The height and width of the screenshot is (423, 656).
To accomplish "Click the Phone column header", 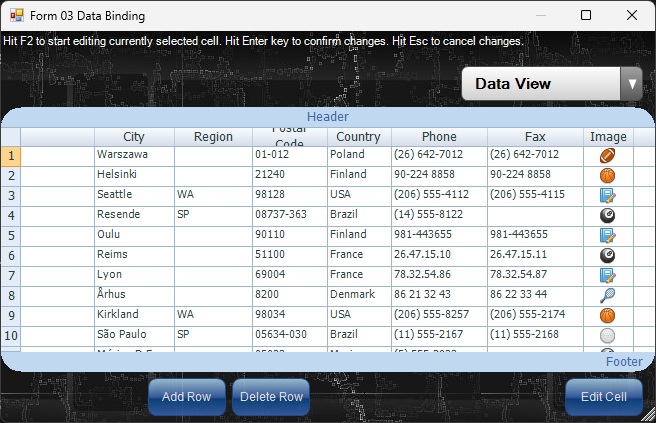I will click(x=439, y=137).
